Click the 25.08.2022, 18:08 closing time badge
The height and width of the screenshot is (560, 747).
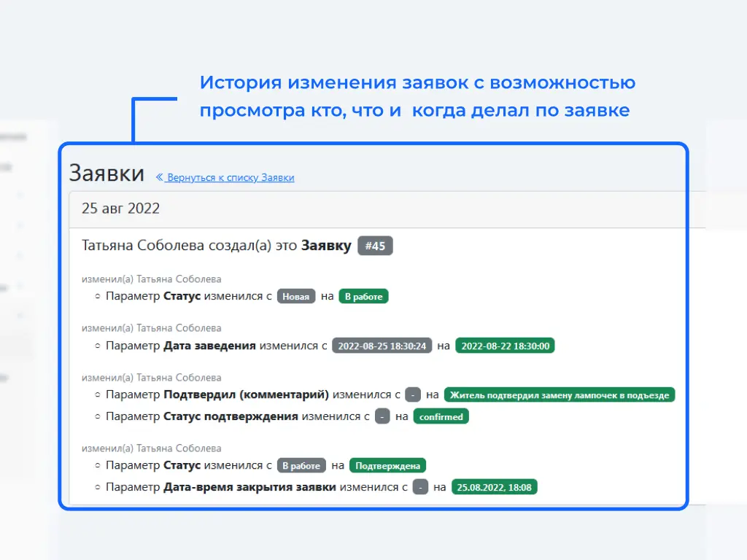coord(495,487)
